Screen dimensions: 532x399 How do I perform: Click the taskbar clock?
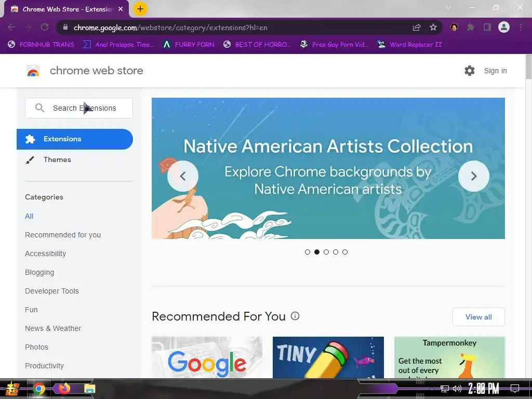pos(484,389)
